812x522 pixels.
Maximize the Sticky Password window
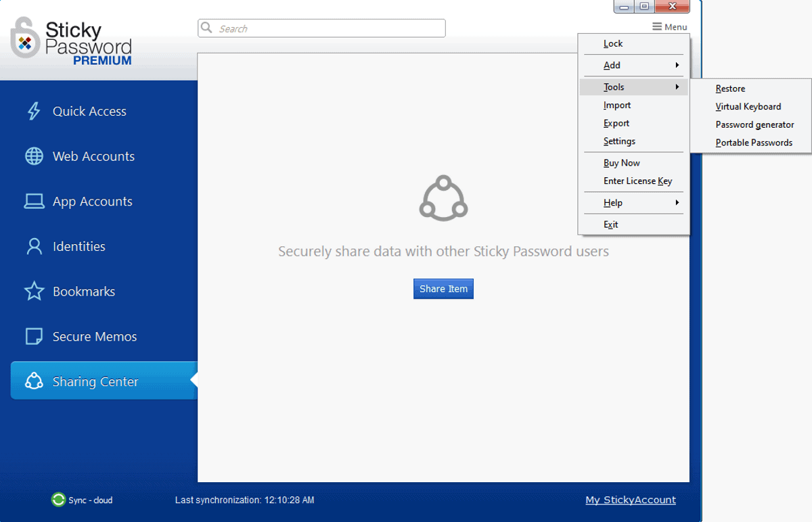(x=644, y=7)
